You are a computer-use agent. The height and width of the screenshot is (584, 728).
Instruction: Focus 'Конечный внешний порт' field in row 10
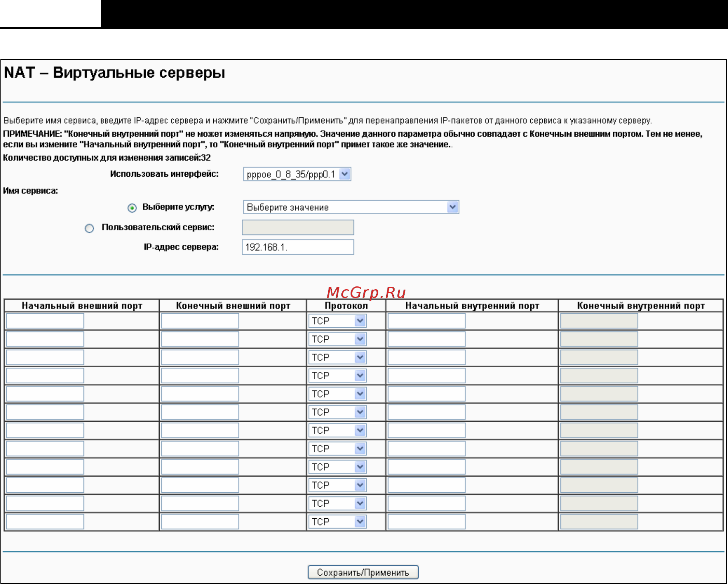pos(200,485)
